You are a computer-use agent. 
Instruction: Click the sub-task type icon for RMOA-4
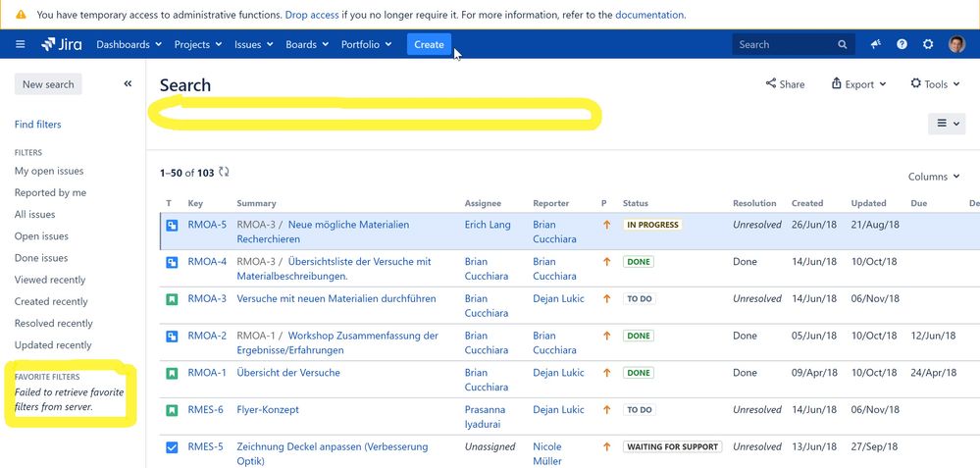click(x=172, y=262)
